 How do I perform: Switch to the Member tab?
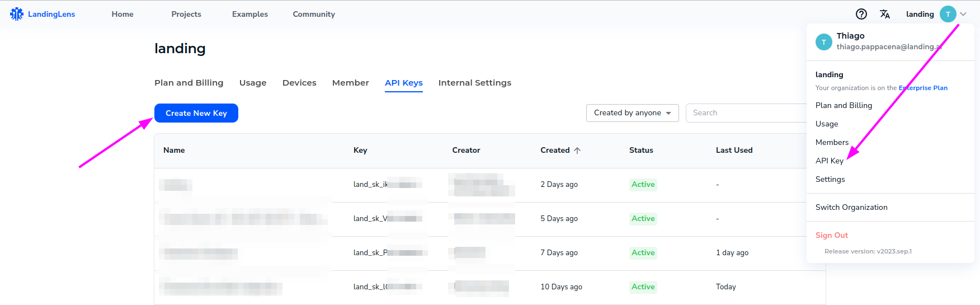tap(351, 83)
